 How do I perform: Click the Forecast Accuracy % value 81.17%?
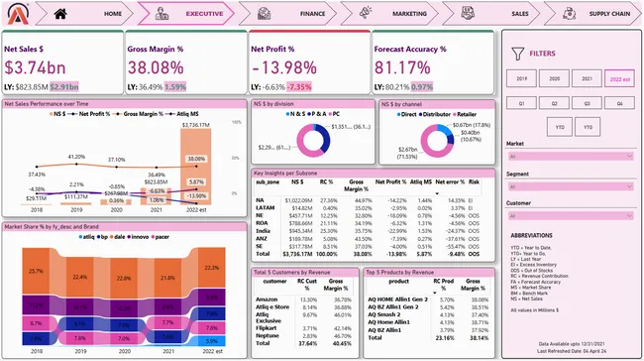click(402, 67)
